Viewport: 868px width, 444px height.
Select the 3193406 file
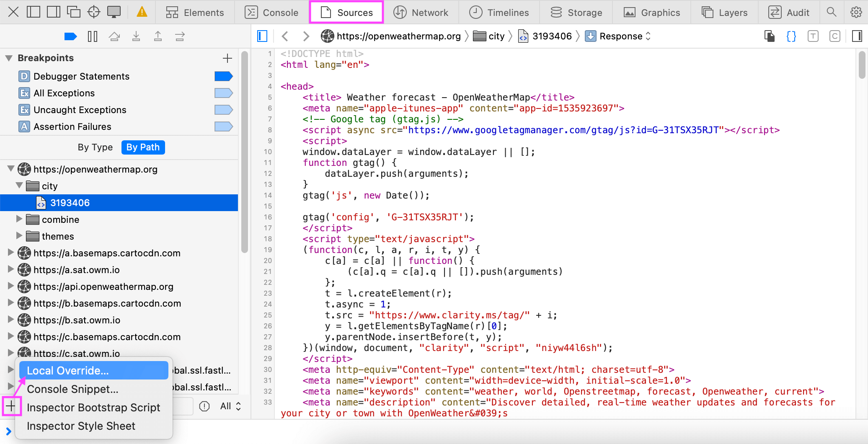click(x=119, y=203)
